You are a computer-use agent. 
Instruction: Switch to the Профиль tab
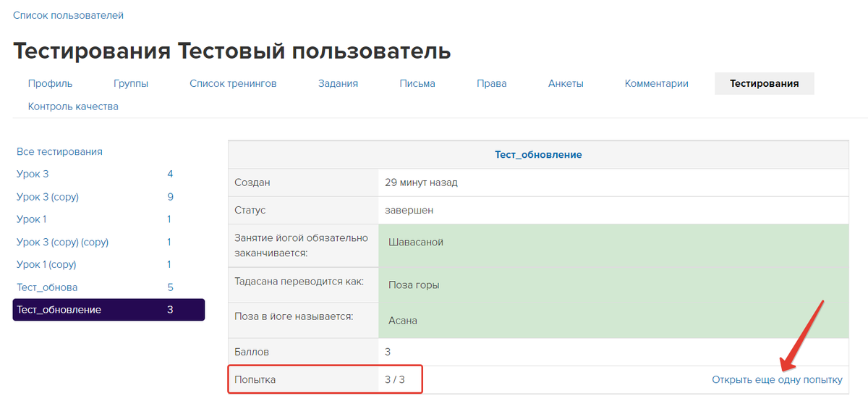pos(50,83)
